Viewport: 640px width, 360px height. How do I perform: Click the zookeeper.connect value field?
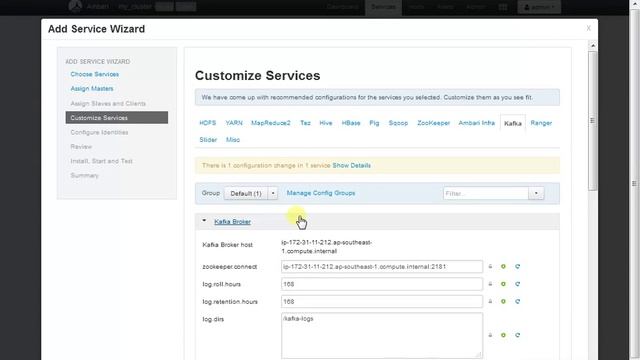click(382, 267)
